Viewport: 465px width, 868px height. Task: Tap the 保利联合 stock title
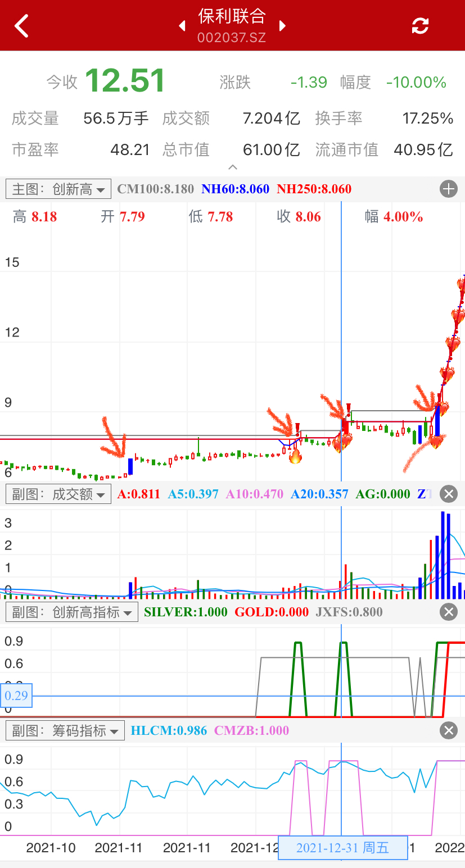[232, 17]
